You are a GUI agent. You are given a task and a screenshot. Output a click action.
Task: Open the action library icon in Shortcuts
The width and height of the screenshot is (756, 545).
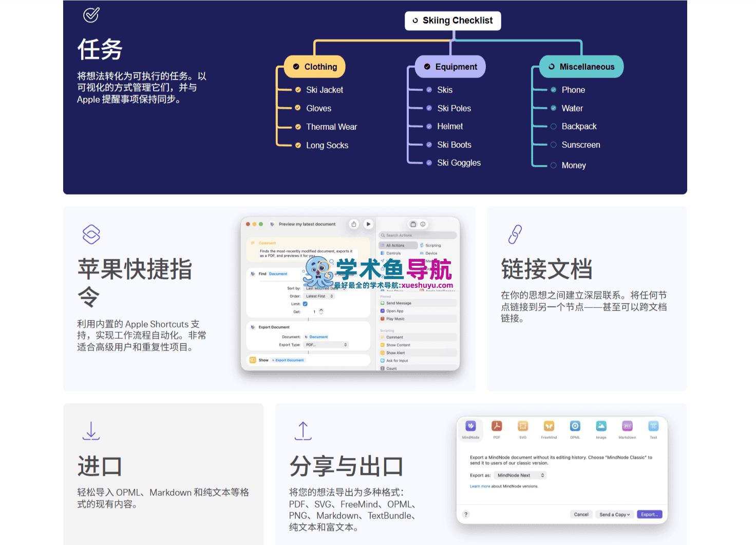[413, 224]
